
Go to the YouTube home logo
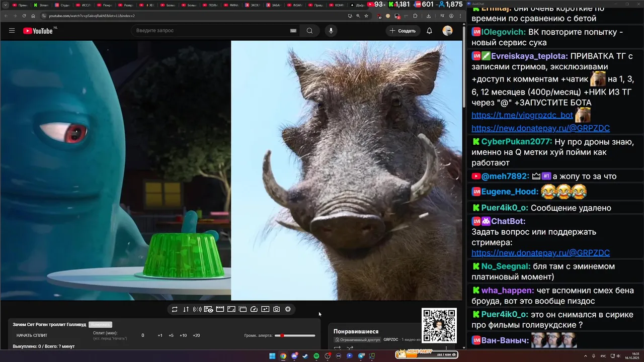click(38, 31)
